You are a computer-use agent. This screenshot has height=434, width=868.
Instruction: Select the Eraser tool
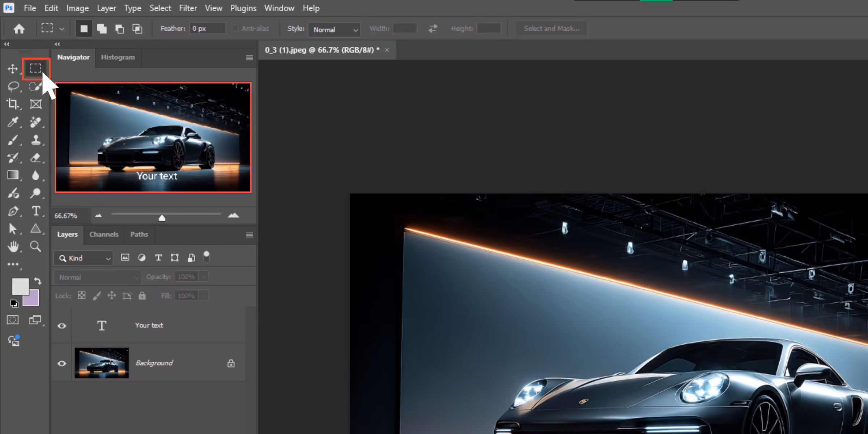[x=35, y=158]
